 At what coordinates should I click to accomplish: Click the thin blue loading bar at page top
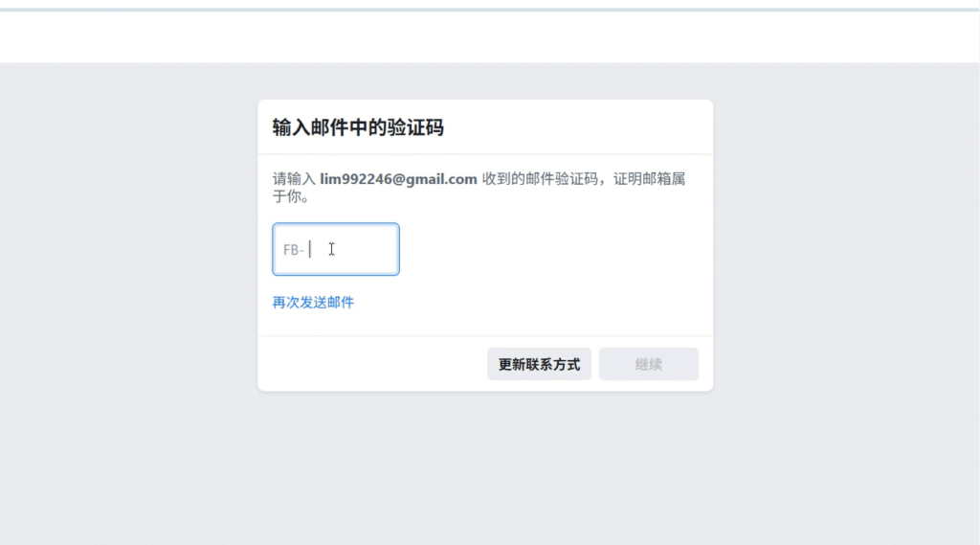point(490,10)
